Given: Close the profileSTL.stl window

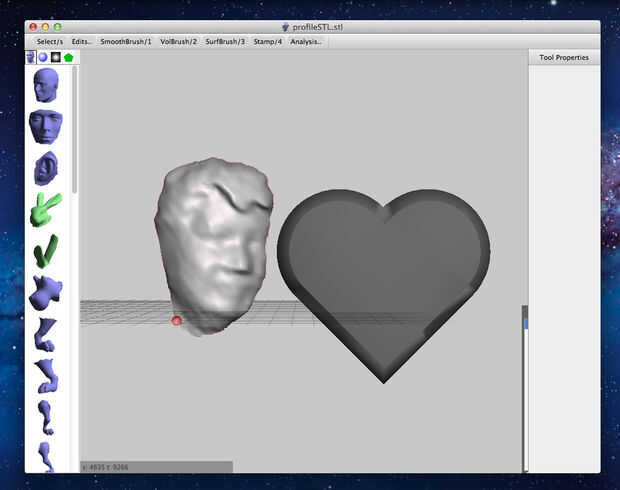Looking at the screenshot, I should click(33, 27).
